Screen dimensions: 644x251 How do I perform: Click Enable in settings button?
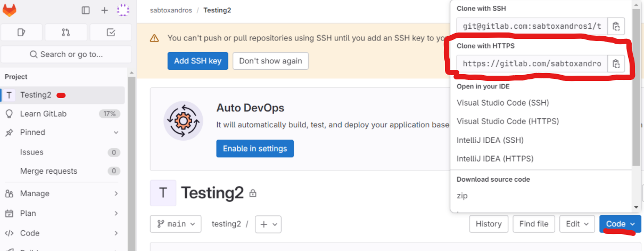point(255,149)
